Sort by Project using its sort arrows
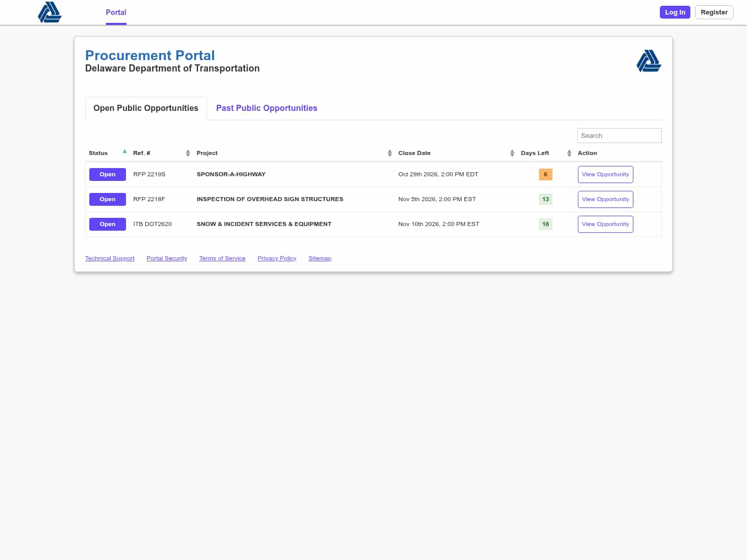 390,153
